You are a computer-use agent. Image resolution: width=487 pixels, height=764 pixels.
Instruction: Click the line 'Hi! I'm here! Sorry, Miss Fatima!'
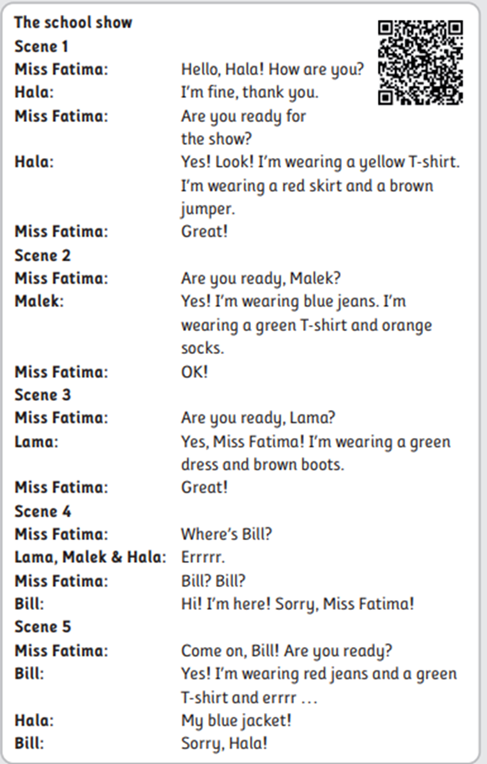pyautogui.click(x=298, y=604)
